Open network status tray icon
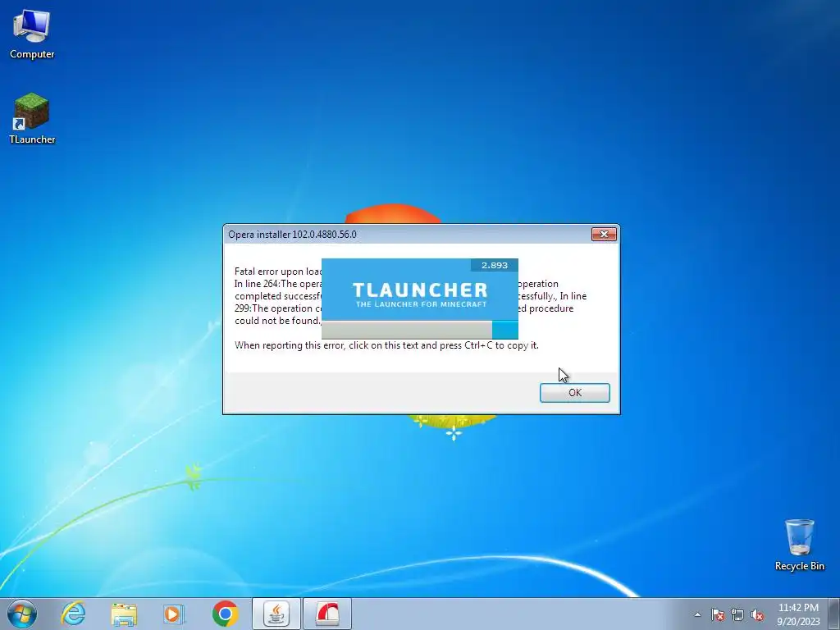The width and height of the screenshot is (840, 630). coord(737,614)
